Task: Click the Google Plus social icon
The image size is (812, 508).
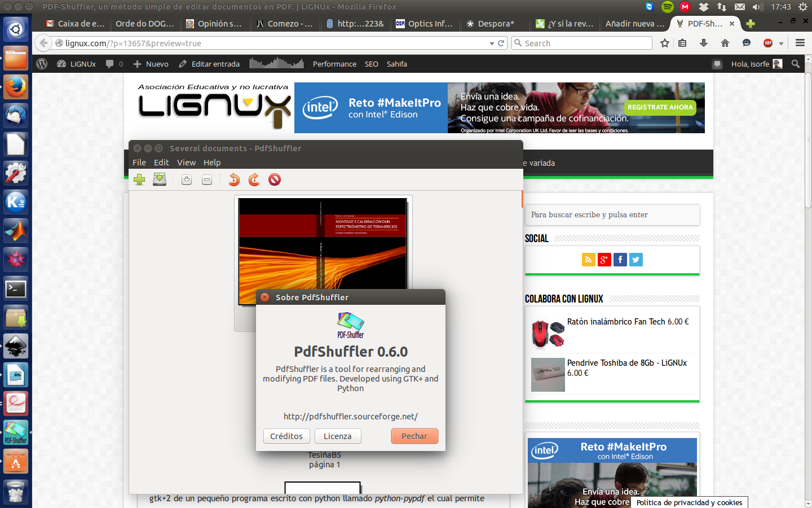Action: (604, 260)
